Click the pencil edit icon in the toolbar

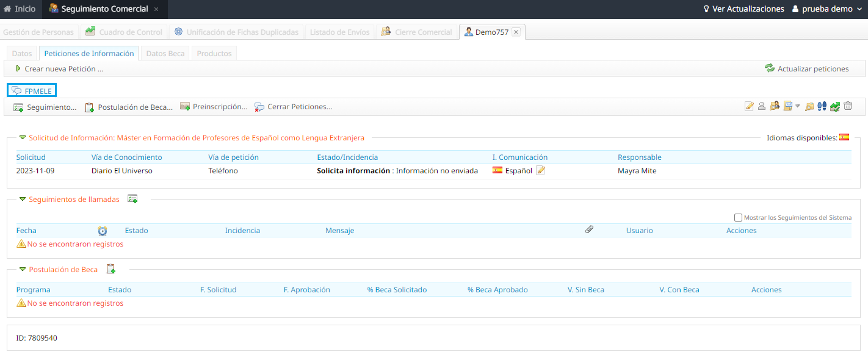click(750, 106)
